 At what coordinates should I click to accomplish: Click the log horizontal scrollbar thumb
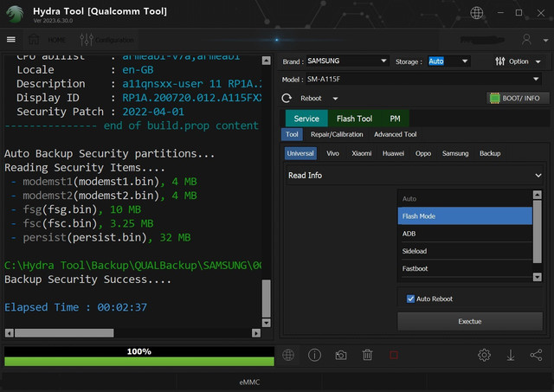[x=64, y=333]
